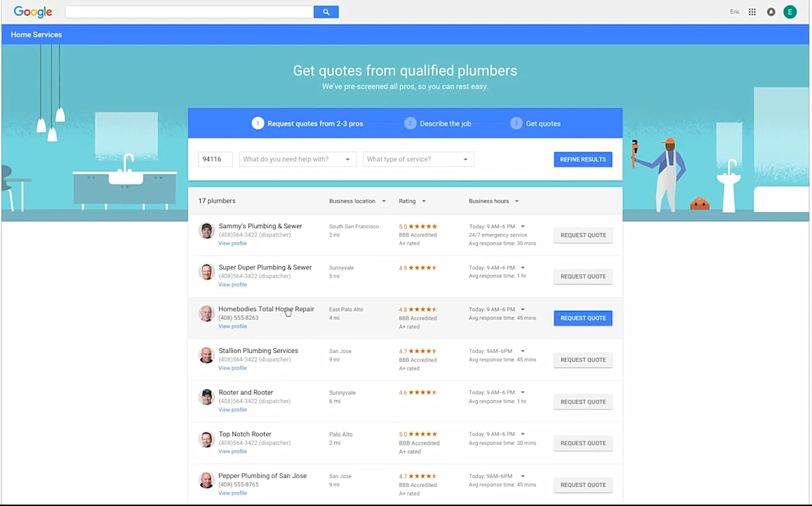Expand hours arrow for Super Duper Plumbing
Viewport: 812px width, 506px height.
click(523, 268)
